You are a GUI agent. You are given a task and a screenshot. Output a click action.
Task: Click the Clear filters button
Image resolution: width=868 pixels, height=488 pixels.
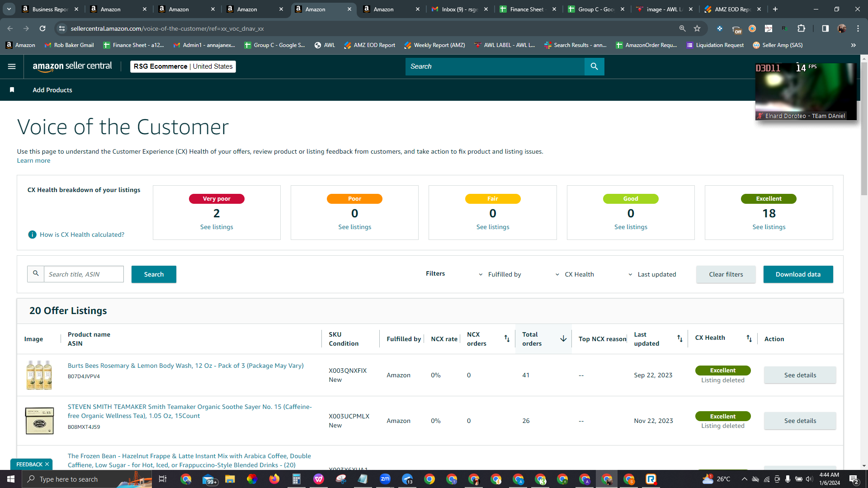(x=726, y=274)
